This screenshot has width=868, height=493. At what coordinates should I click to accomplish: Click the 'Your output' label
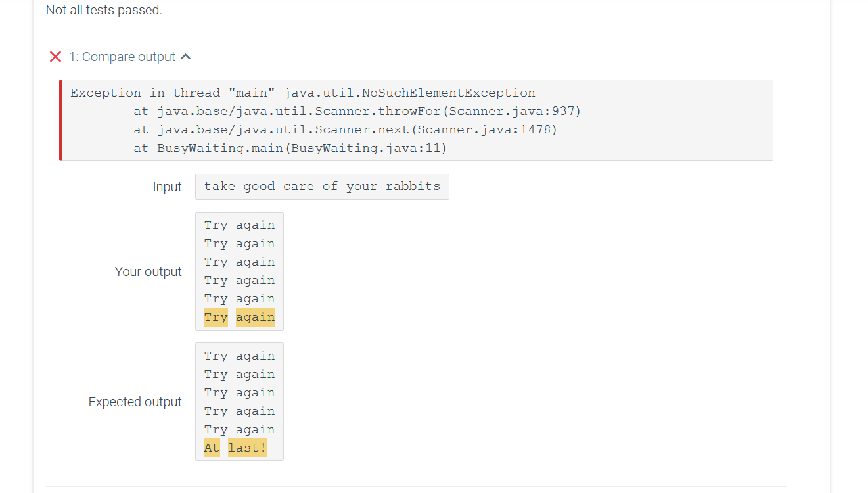(148, 271)
